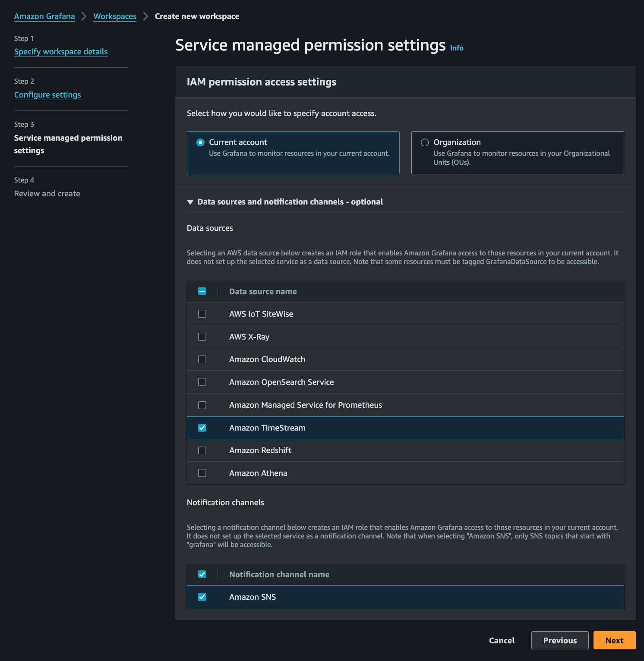Check the AWS X-Ray checkbox

[x=202, y=337]
